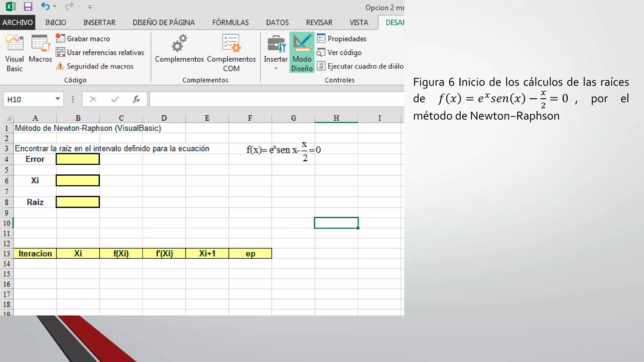Screen dimensions: 644x362
Task: Switch to the DATOS tab
Action: (277, 22)
